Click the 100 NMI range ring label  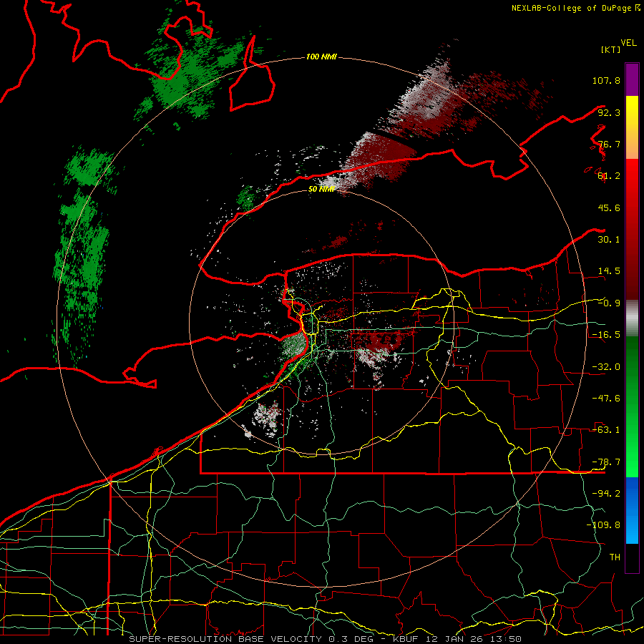[x=321, y=57]
